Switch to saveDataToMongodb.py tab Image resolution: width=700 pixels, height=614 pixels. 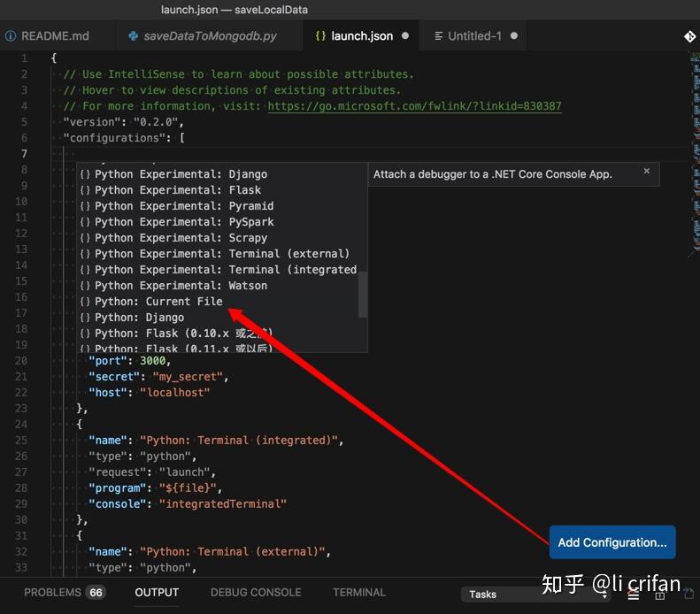coord(210,36)
